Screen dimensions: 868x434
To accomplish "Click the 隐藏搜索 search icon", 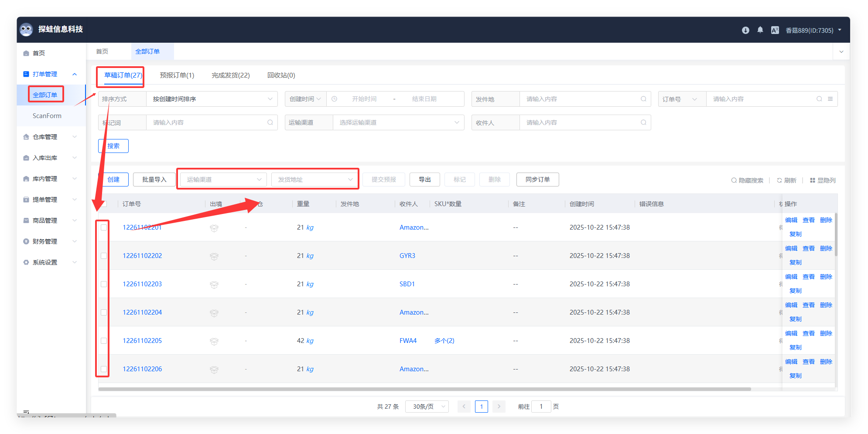I will point(734,180).
